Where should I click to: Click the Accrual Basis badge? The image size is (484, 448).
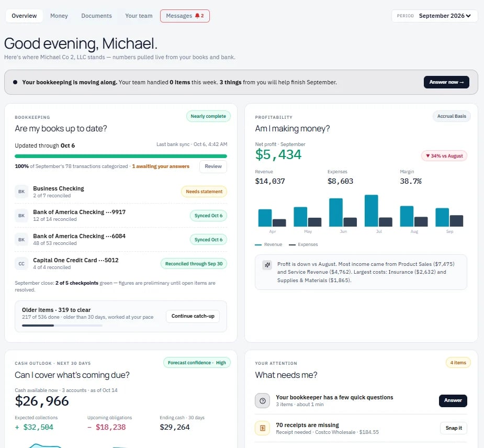(x=452, y=116)
